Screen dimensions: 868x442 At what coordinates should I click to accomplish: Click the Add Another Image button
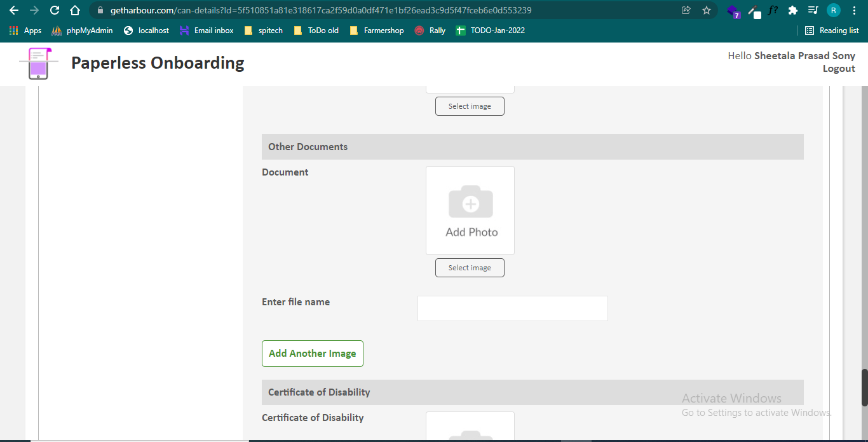312,354
